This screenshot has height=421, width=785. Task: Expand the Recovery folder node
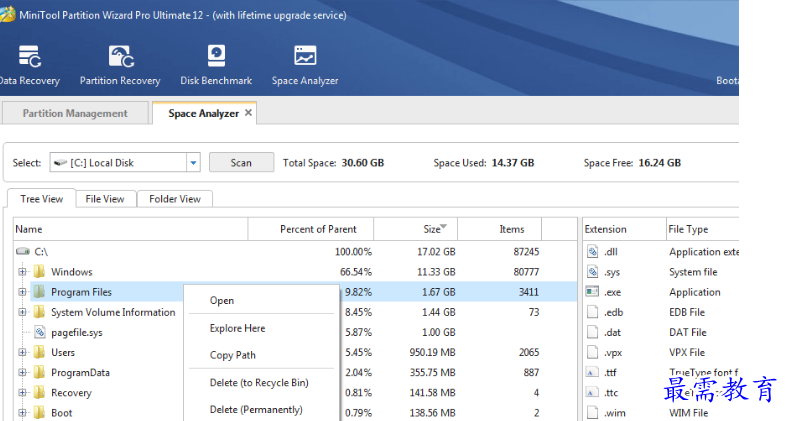(x=22, y=392)
